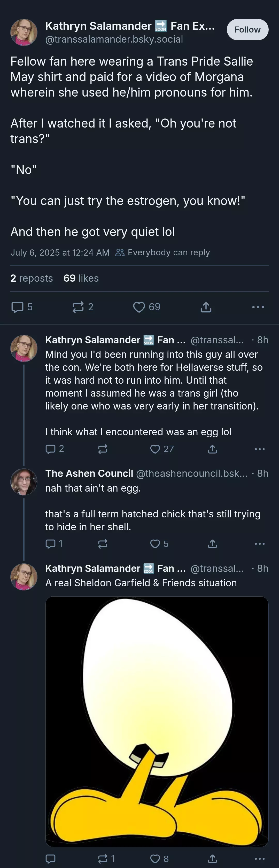The height and width of the screenshot is (868, 279).
Task: Share the main post via share icon
Action: pyautogui.click(x=206, y=307)
